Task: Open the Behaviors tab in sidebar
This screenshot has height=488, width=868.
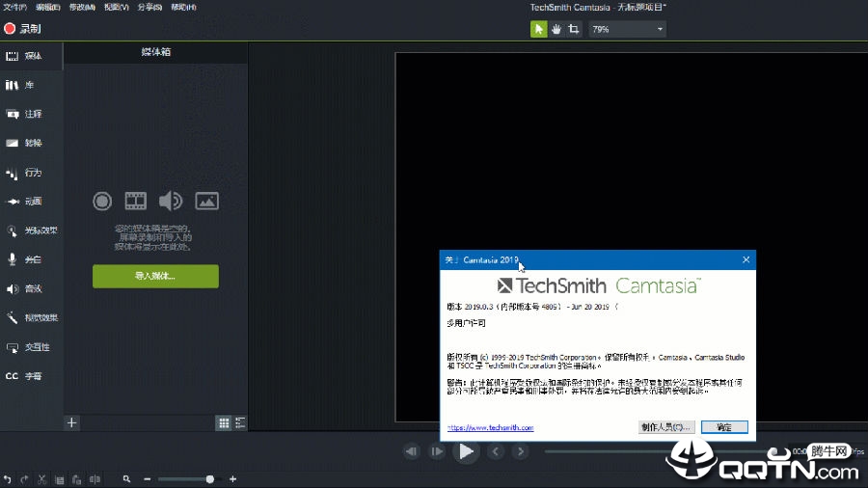Action: coord(32,173)
